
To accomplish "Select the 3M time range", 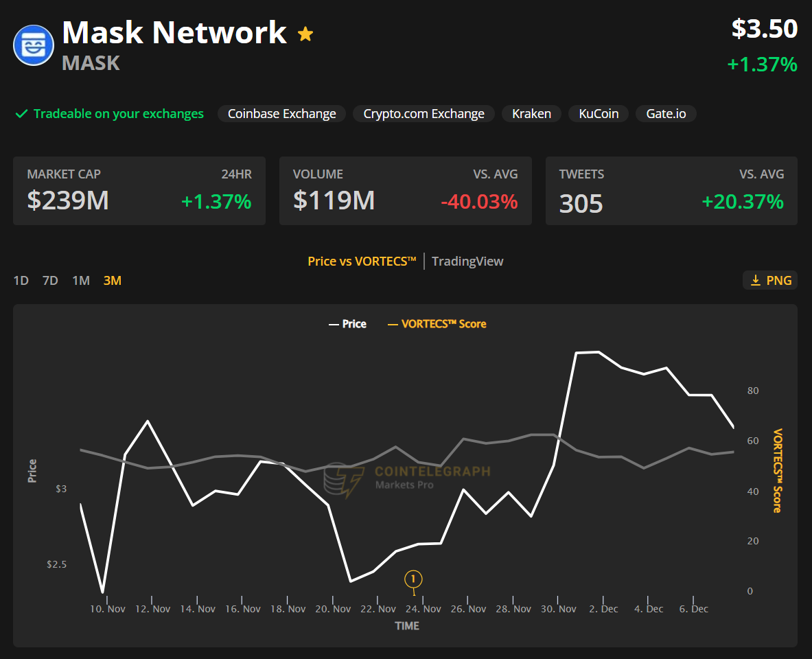I will (113, 280).
